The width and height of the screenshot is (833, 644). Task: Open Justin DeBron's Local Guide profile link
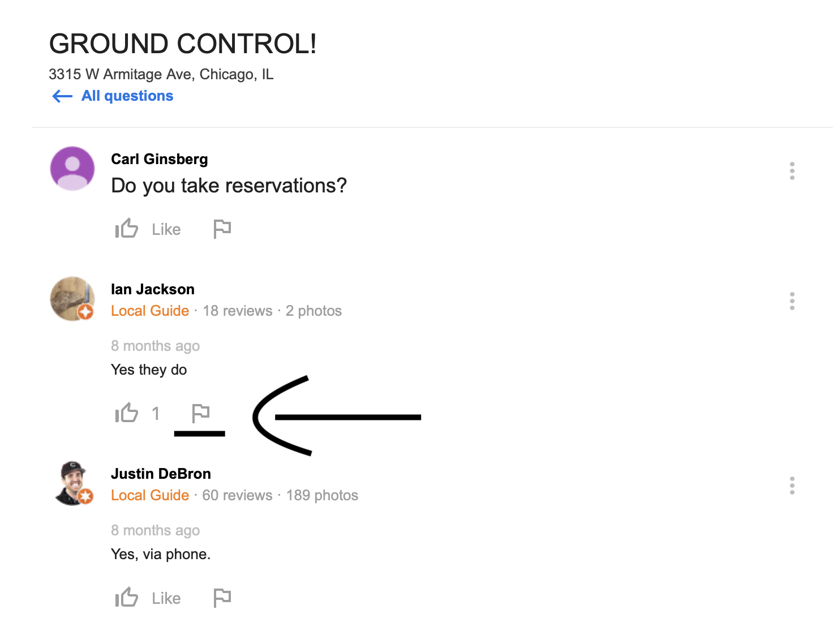coord(150,495)
